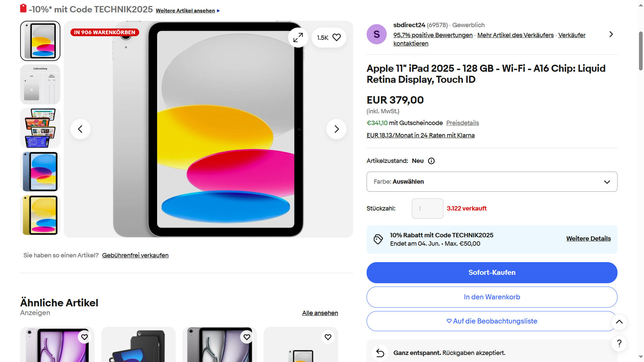Click In den Warenkorb button
The height and width of the screenshot is (362, 644).
pyautogui.click(x=492, y=297)
